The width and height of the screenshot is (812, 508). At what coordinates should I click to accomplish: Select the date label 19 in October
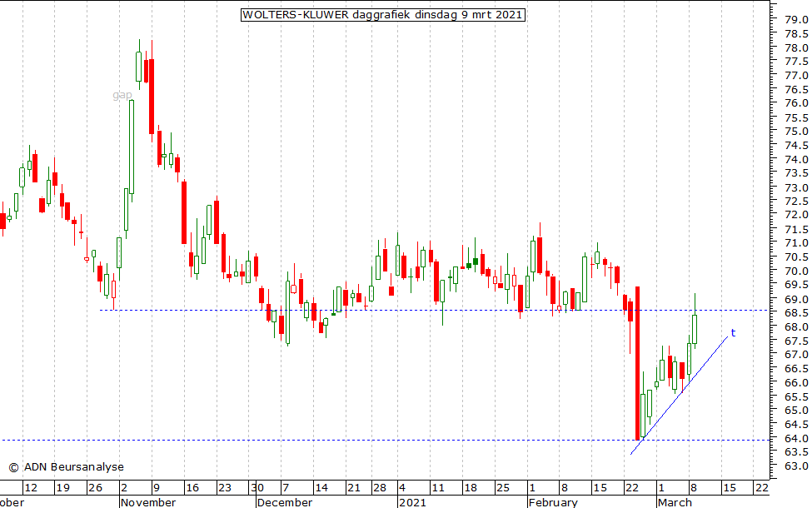[x=62, y=488]
